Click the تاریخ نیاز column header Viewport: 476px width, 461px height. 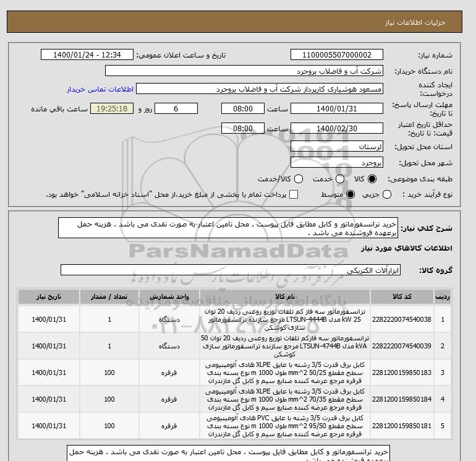(49, 296)
